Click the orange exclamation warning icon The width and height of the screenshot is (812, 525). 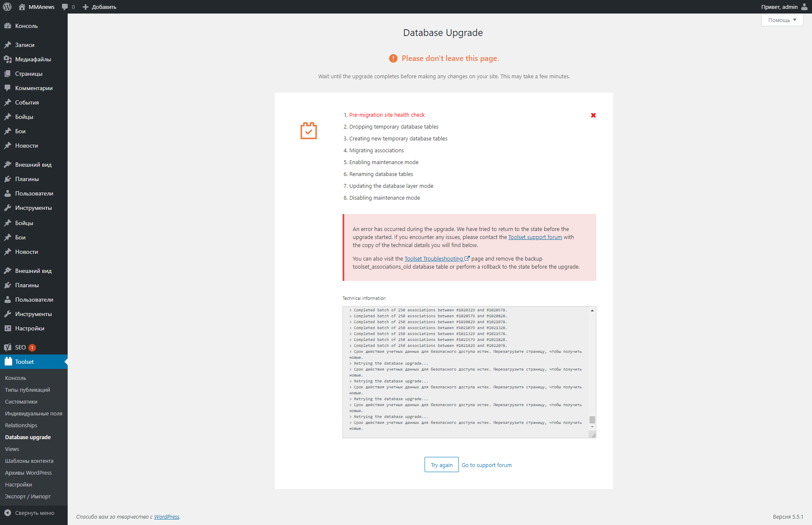(x=393, y=58)
